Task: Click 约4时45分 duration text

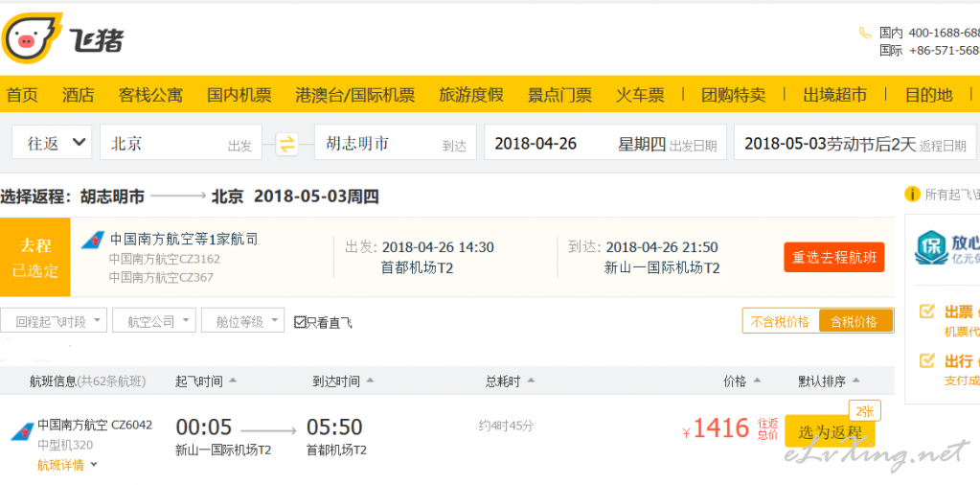Action: click(506, 427)
